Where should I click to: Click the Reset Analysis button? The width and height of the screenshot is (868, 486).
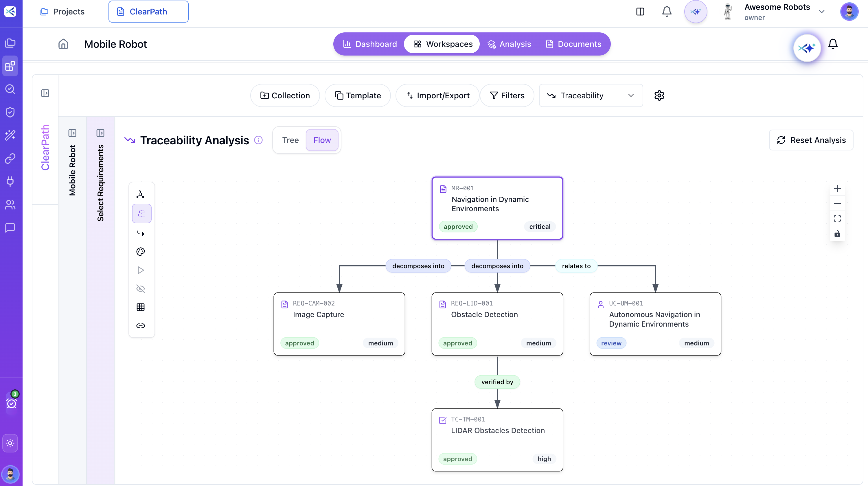coord(811,140)
